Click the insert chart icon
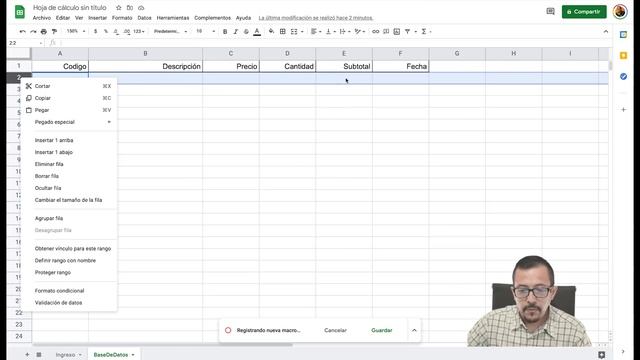The image size is (640, 360). 397,31
